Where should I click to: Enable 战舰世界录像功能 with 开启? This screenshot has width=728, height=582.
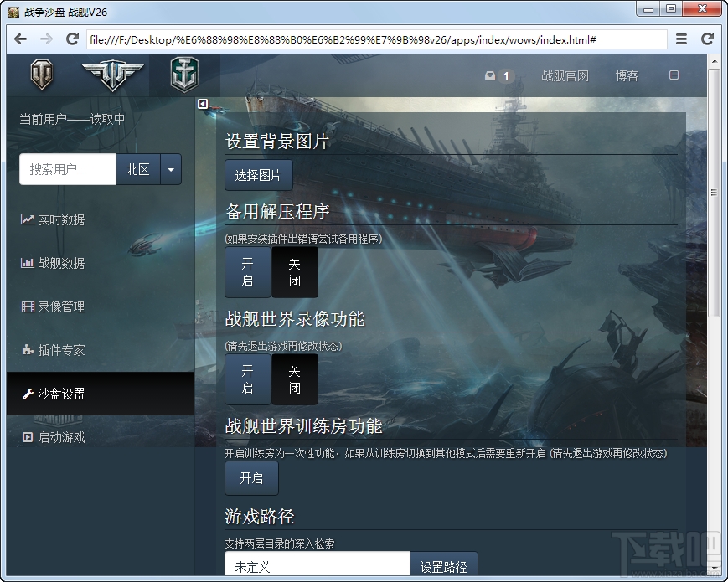(247, 379)
